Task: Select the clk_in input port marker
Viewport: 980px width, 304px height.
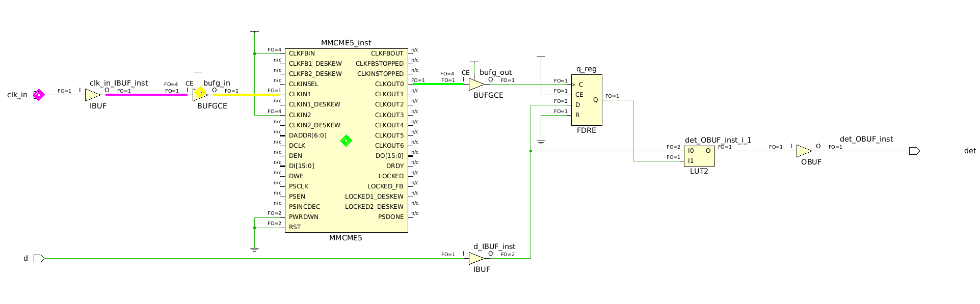Action: point(39,95)
